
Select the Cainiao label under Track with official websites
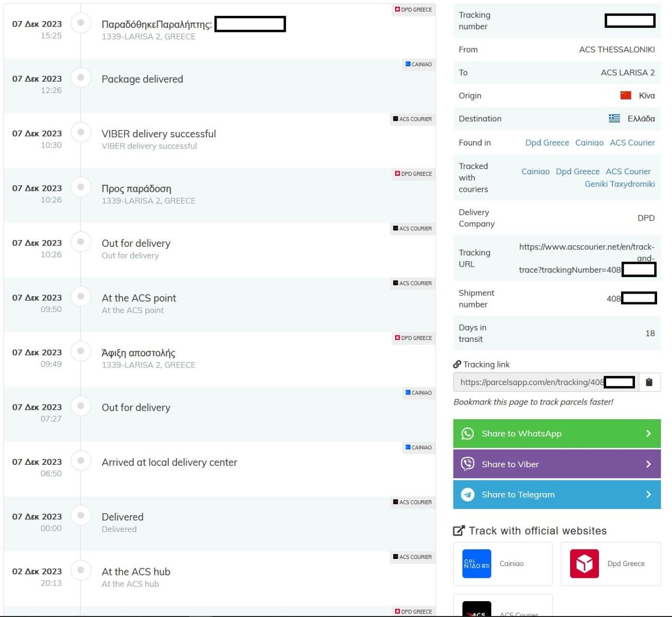(x=511, y=564)
